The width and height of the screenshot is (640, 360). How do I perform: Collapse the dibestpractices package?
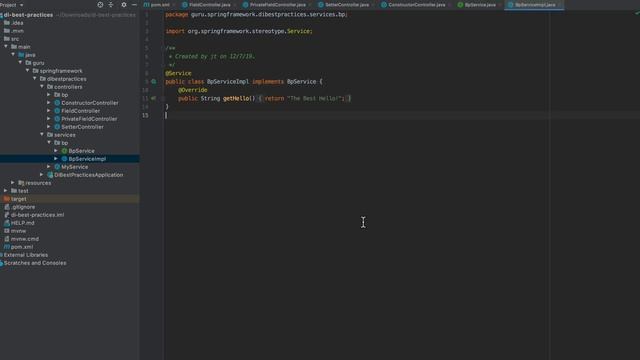pyautogui.click(x=35, y=78)
